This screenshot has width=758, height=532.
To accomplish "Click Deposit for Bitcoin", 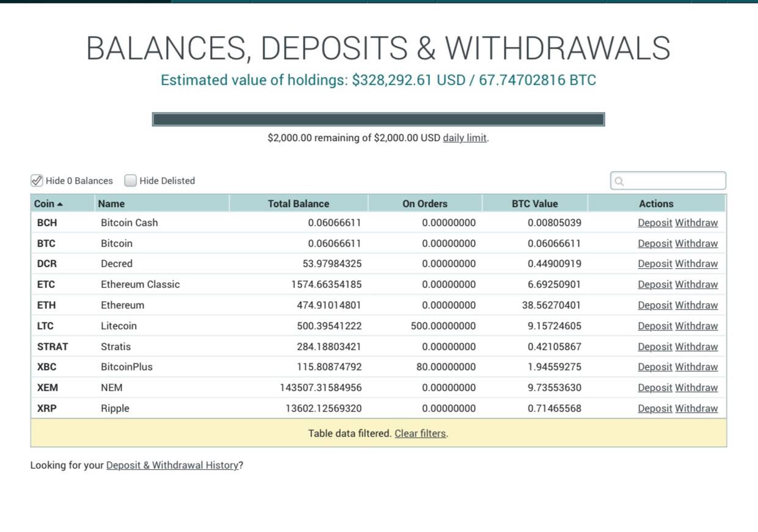I will 655,243.
